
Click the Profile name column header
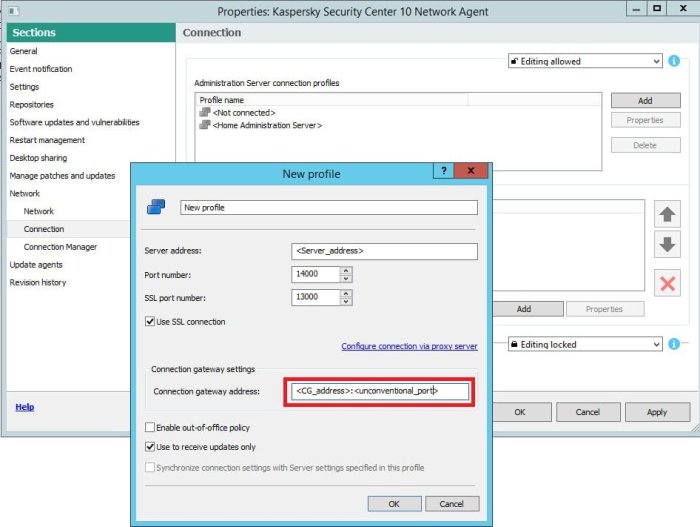point(331,100)
